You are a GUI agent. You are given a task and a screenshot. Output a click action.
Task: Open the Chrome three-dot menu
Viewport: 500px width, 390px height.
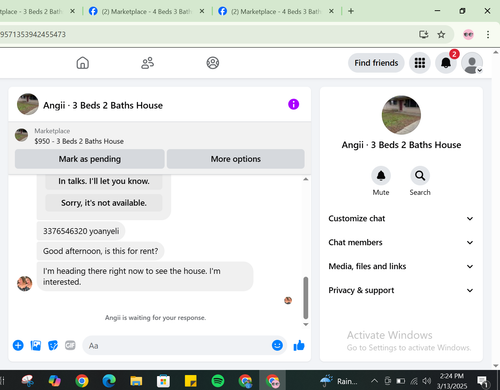(x=488, y=34)
